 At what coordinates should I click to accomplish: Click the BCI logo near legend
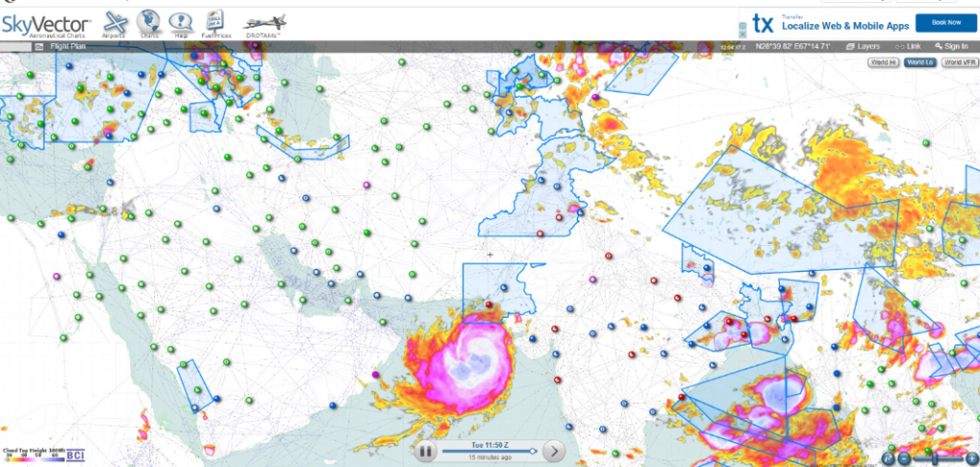75,455
